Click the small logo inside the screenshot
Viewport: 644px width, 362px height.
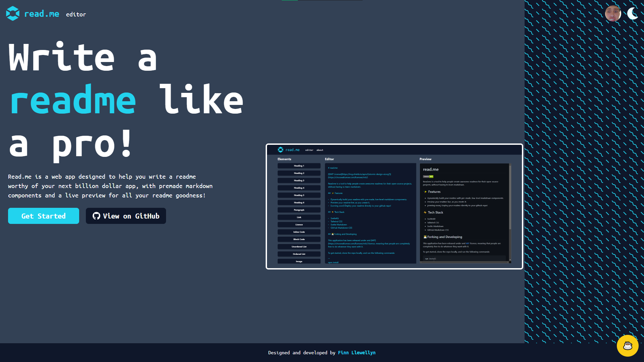(280, 150)
